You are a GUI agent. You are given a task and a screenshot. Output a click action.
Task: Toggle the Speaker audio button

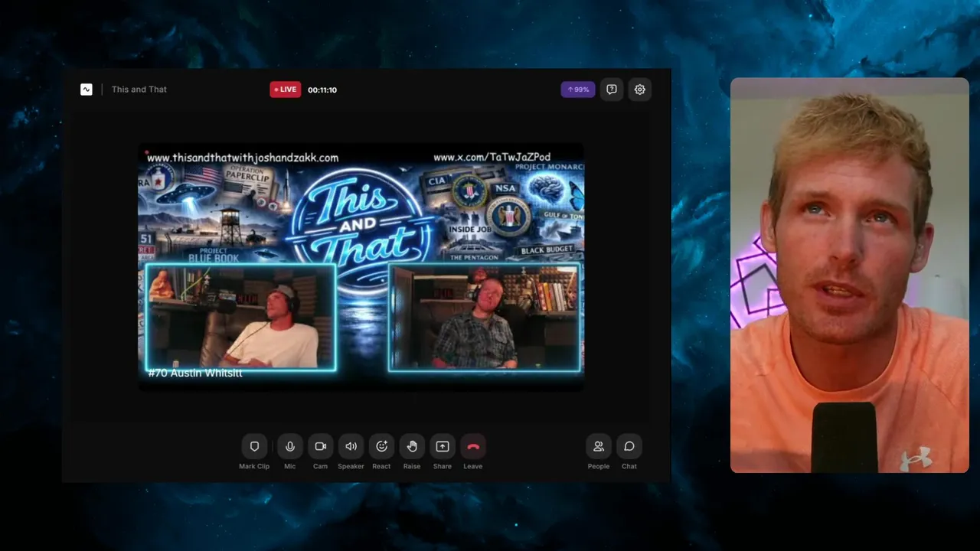click(x=351, y=446)
